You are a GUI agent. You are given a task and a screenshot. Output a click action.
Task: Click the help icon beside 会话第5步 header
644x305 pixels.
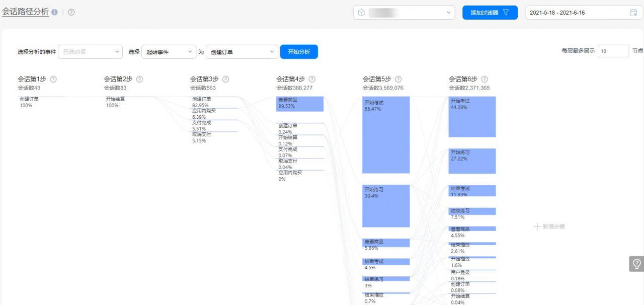pos(398,79)
